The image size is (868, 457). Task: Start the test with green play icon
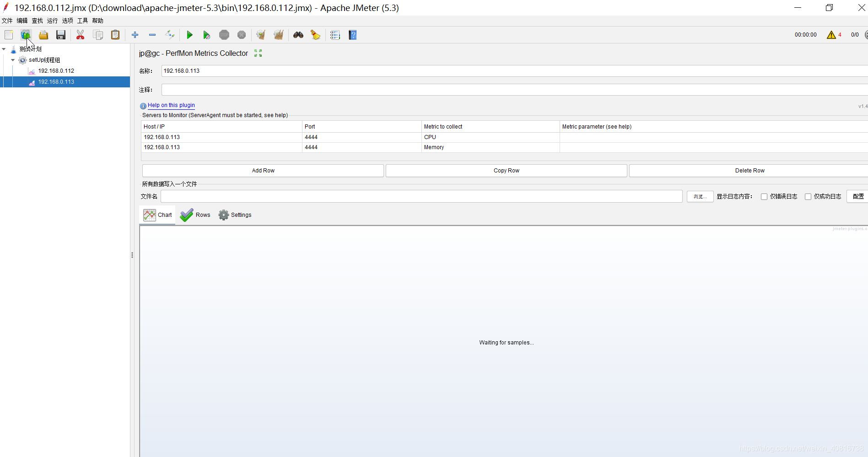189,35
